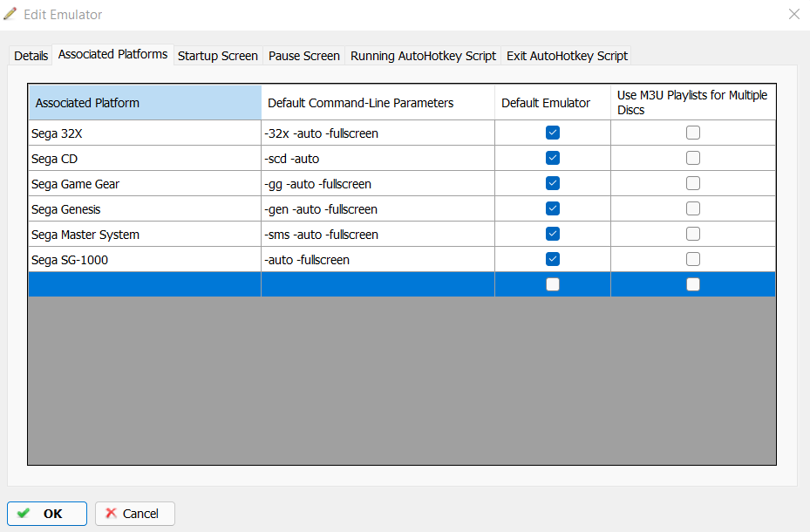The width and height of the screenshot is (810, 532).
Task: Click Use M3U Playlists column header
Action: pyautogui.click(x=693, y=103)
